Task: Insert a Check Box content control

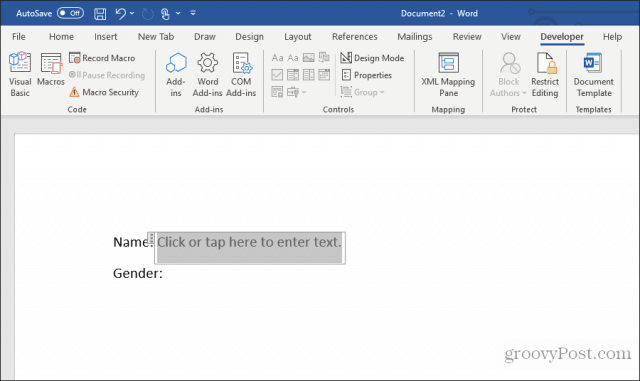Action: [277, 75]
